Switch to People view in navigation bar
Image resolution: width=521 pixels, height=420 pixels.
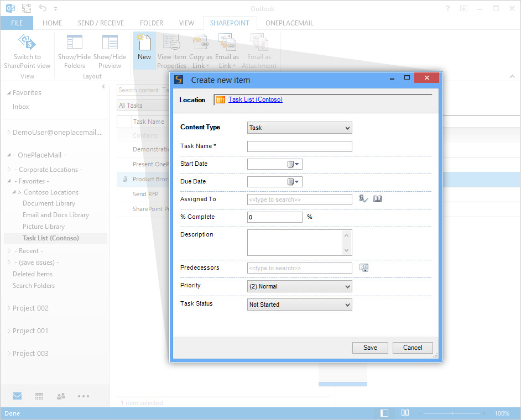pos(61,396)
